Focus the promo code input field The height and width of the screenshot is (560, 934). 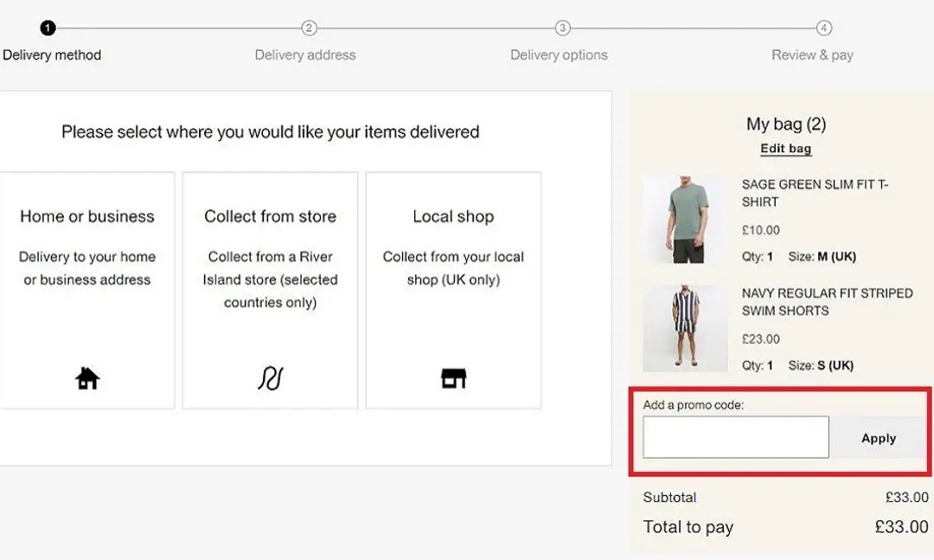tap(736, 437)
